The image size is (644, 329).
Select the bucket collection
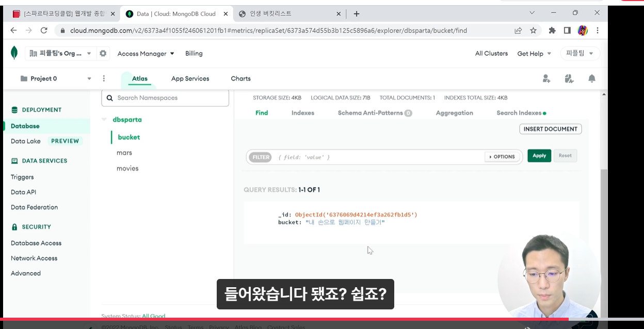pyautogui.click(x=129, y=137)
